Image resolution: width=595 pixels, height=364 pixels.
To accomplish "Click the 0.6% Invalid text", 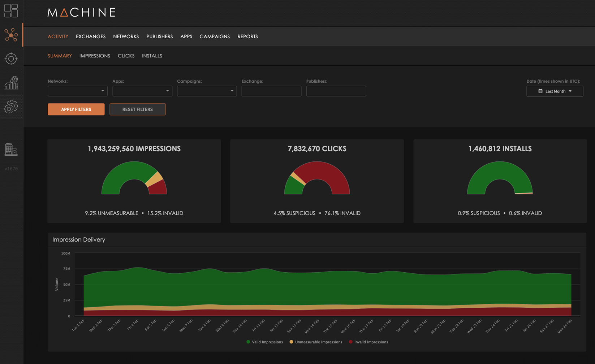I will pyautogui.click(x=525, y=213).
